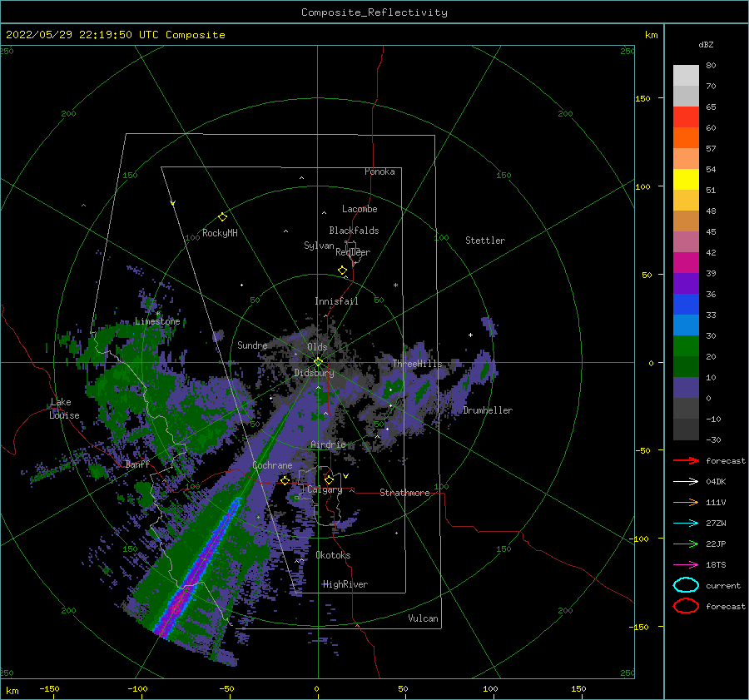Viewport: 749px width, 700px height.
Task: Click the Sundre town label
Action: 252,345
